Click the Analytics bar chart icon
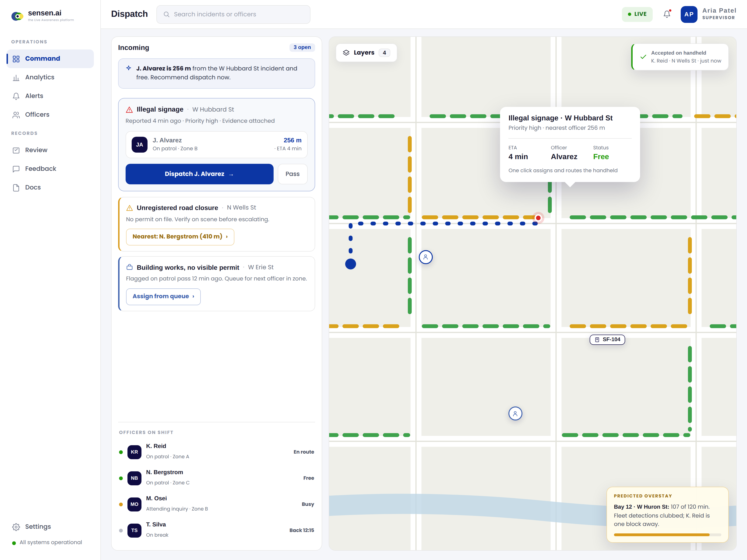Viewport: 747px width, 560px height. 16,78
